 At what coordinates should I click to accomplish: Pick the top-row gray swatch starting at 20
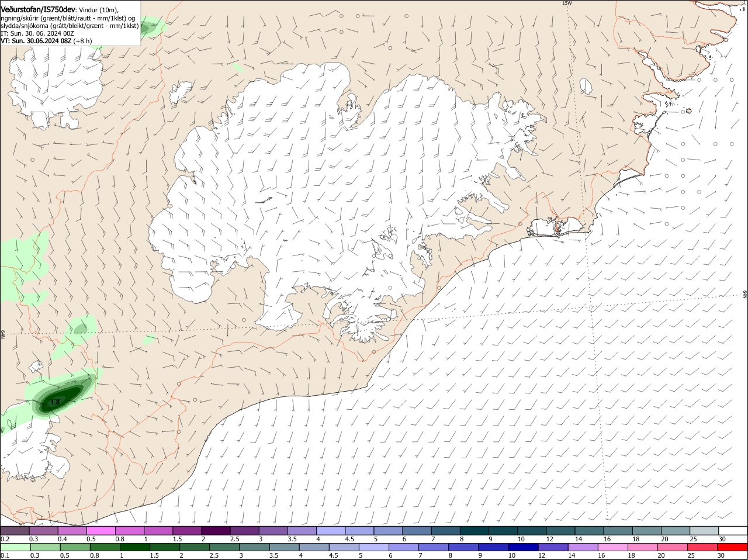(x=674, y=530)
